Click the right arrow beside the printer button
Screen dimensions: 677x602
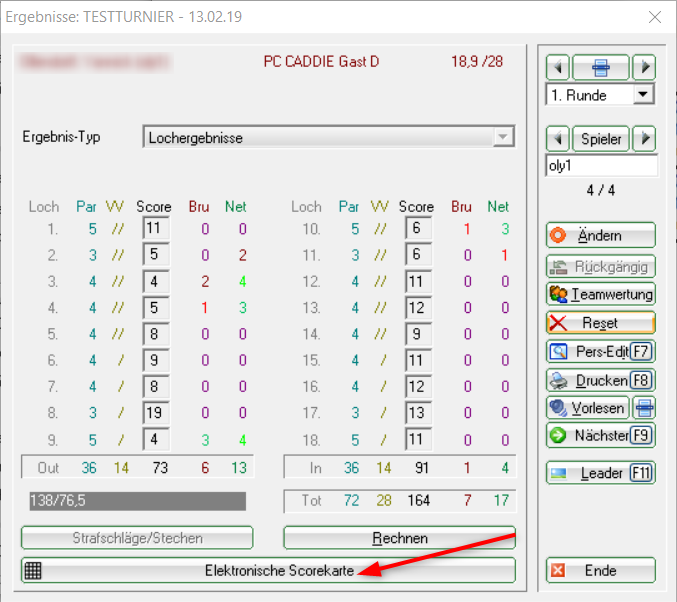tap(644, 67)
